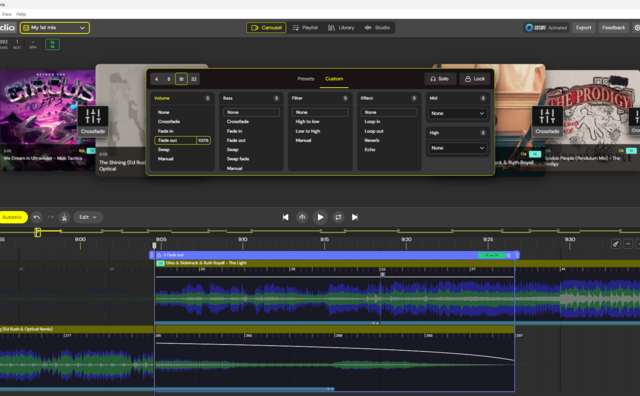Screen dimensions: 640x396
Task: Choose High to low filter option
Action: tap(307, 122)
